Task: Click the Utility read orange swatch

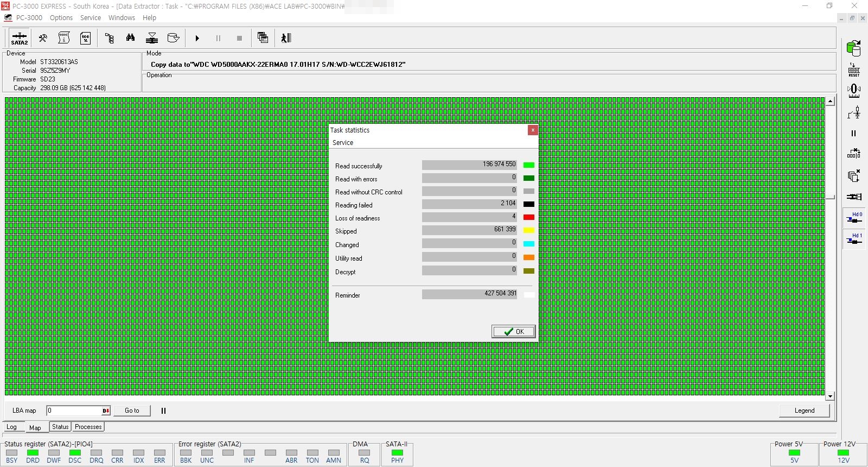Action: 529,257
